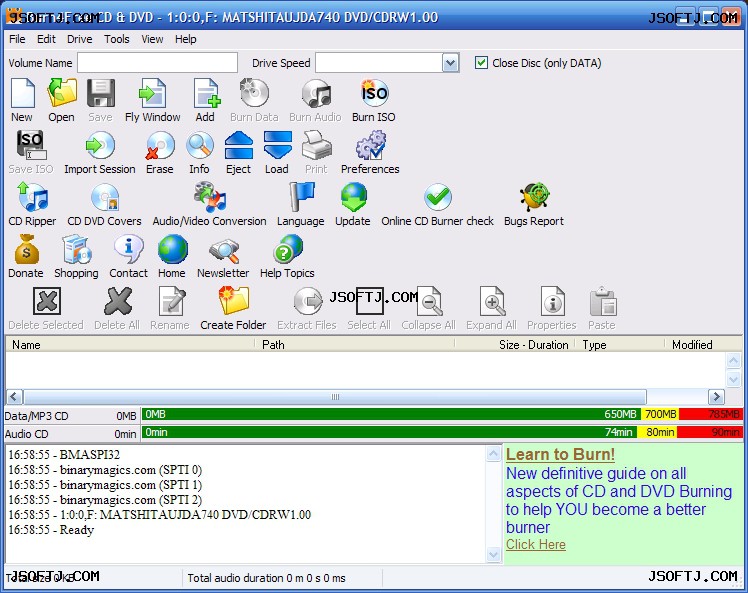Screen dimensions: 748x593
Task: Open the Drive menu
Action: pos(80,39)
